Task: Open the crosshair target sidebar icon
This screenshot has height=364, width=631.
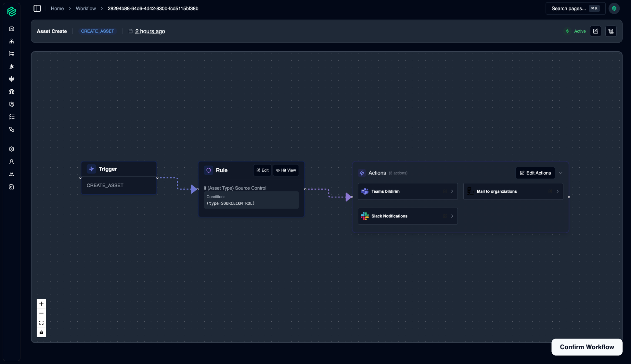Action: [12, 79]
